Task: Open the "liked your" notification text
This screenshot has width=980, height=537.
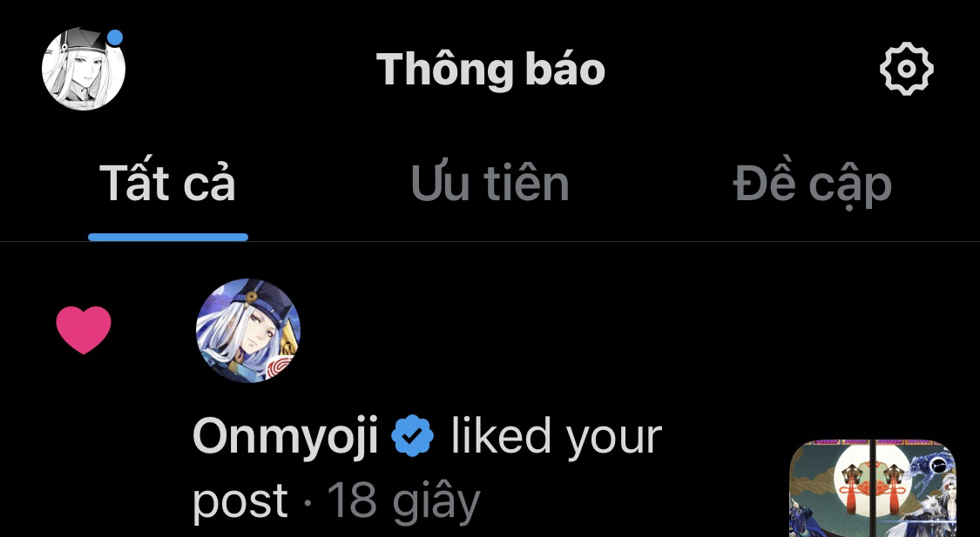Action: pos(557,437)
